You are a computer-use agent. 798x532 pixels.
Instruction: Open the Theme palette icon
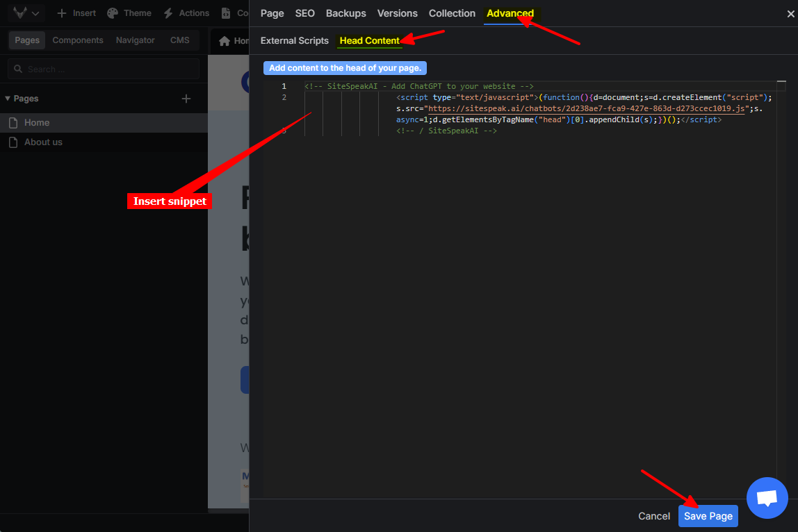point(112,13)
